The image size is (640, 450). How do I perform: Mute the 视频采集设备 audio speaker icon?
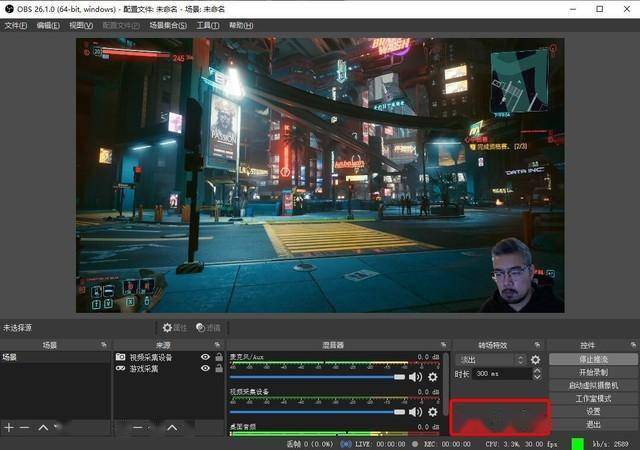pos(415,412)
